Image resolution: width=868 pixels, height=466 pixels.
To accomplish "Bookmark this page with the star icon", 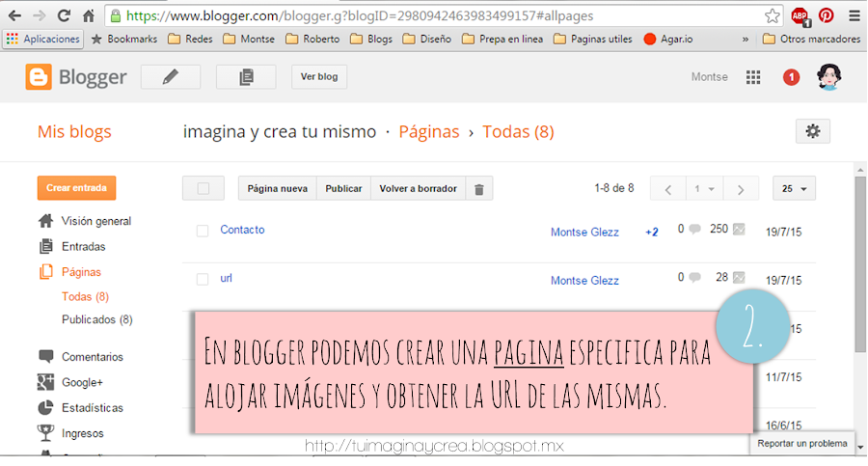I will [772, 15].
